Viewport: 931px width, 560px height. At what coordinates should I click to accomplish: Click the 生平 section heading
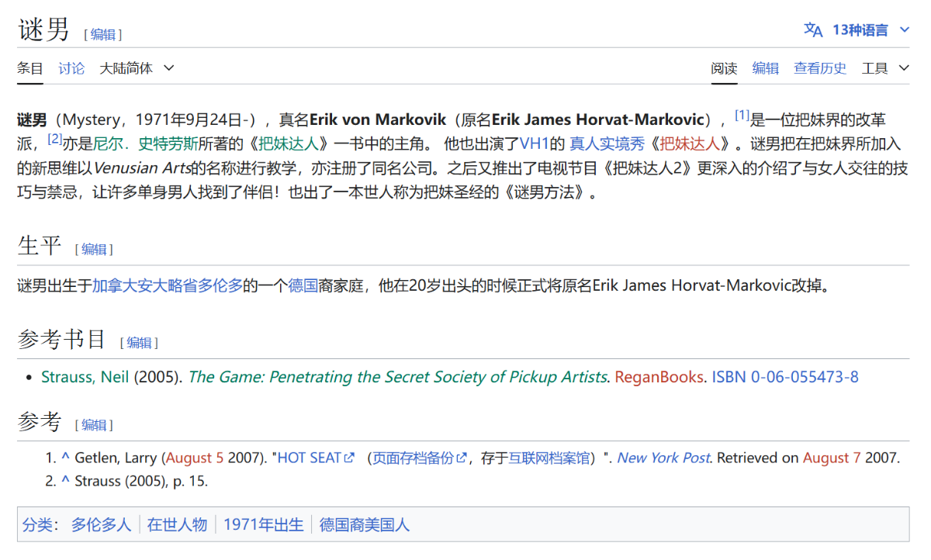coord(39,246)
